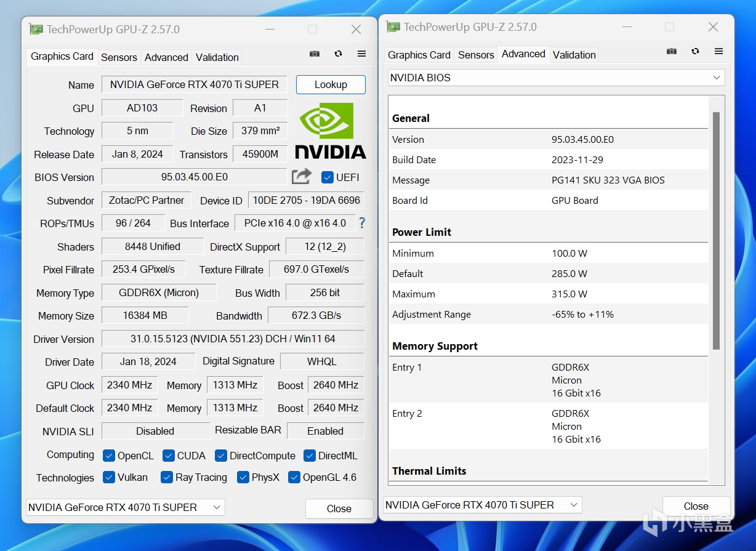756x551 pixels.
Task: Click the Board Id GPU Board row
Action: point(549,200)
